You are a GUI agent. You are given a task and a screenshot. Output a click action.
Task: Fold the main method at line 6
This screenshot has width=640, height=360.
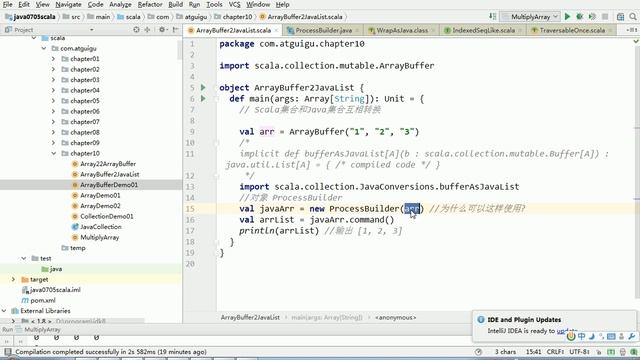click(217, 98)
